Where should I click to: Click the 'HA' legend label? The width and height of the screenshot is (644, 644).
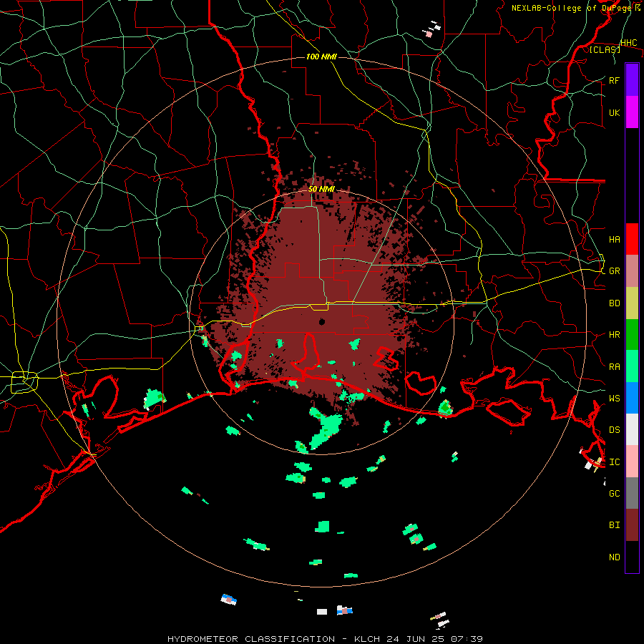tap(614, 239)
